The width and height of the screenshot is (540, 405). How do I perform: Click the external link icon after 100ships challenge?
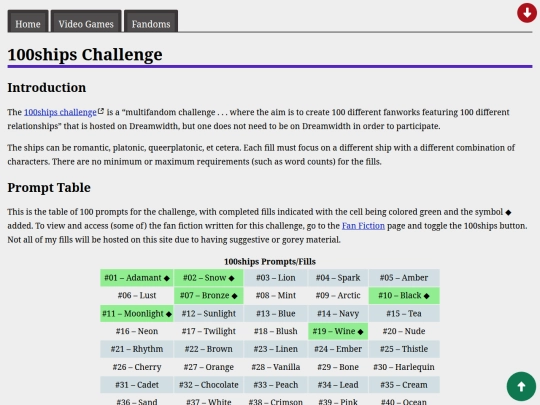[101, 111]
